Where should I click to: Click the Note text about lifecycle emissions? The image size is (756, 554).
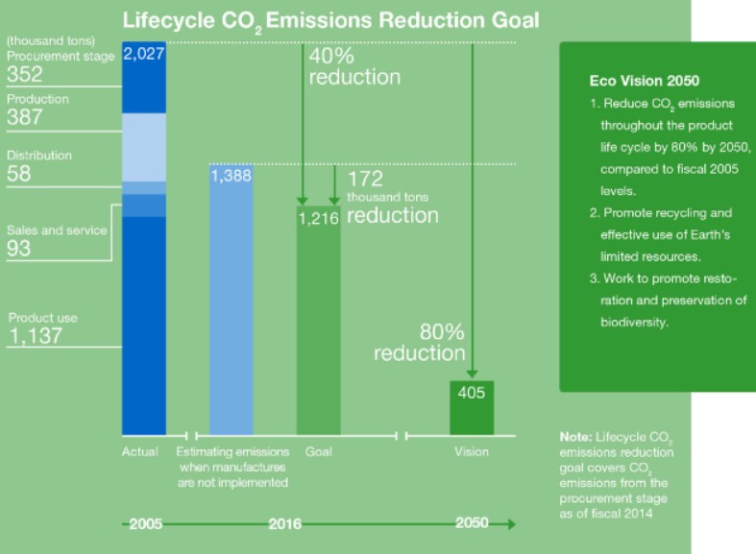(x=617, y=475)
